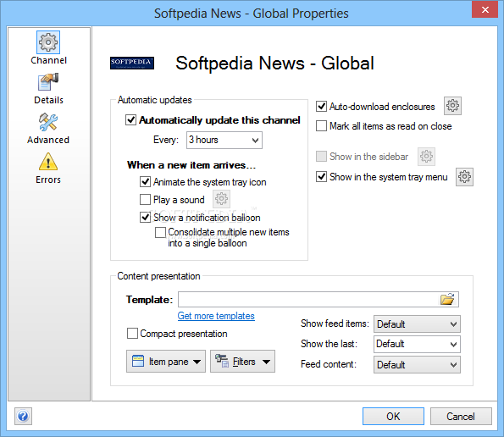Screen dimensions: 504x437
Task: Click the Softpedia channel logo
Action: [x=132, y=63]
